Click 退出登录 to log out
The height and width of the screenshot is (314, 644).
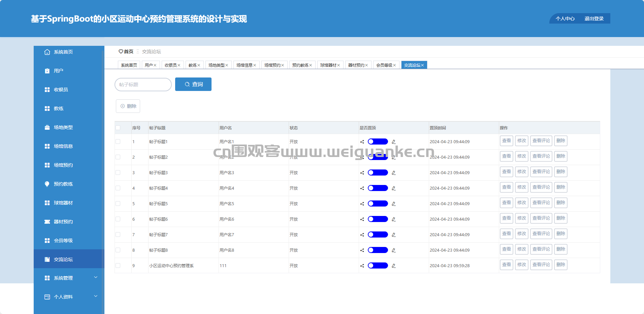[594, 19]
